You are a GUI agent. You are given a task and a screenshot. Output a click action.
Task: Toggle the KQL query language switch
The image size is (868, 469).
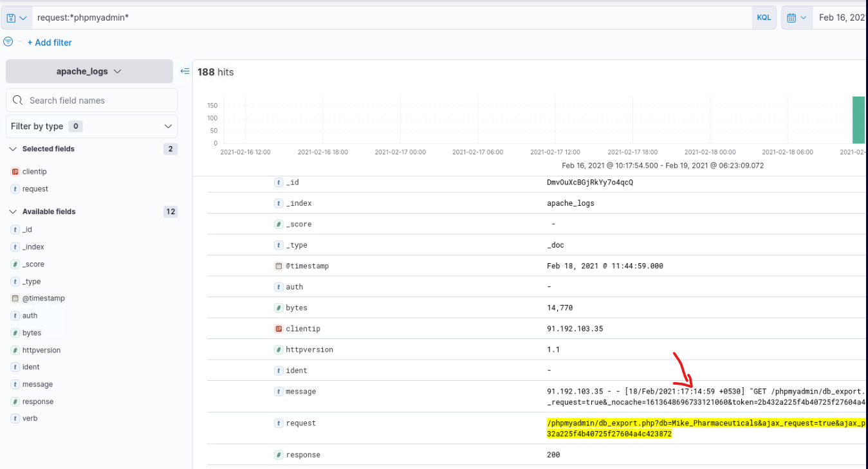click(763, 18)
